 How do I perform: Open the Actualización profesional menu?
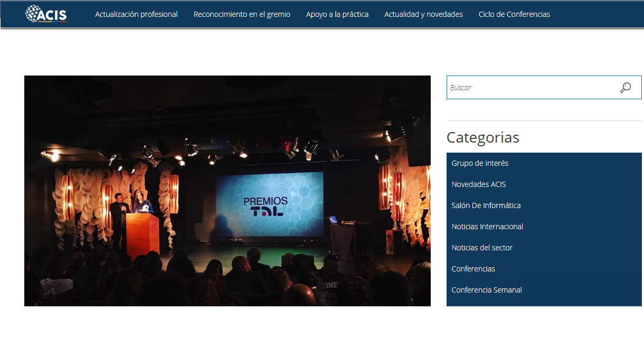click(136, 14)
